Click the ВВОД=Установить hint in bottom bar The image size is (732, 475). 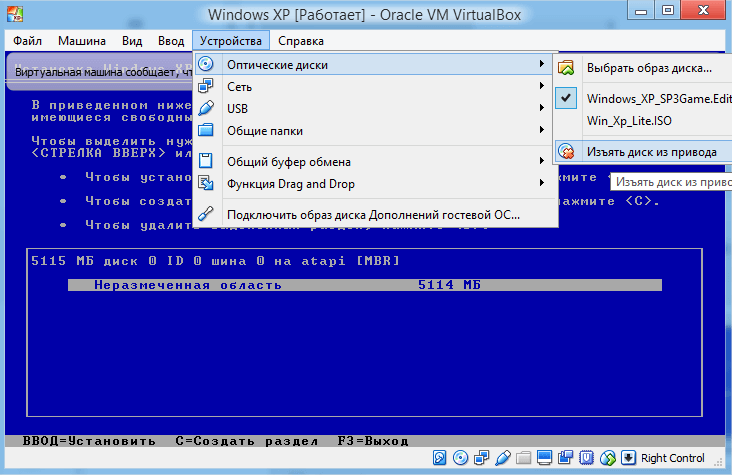[89, 441]
